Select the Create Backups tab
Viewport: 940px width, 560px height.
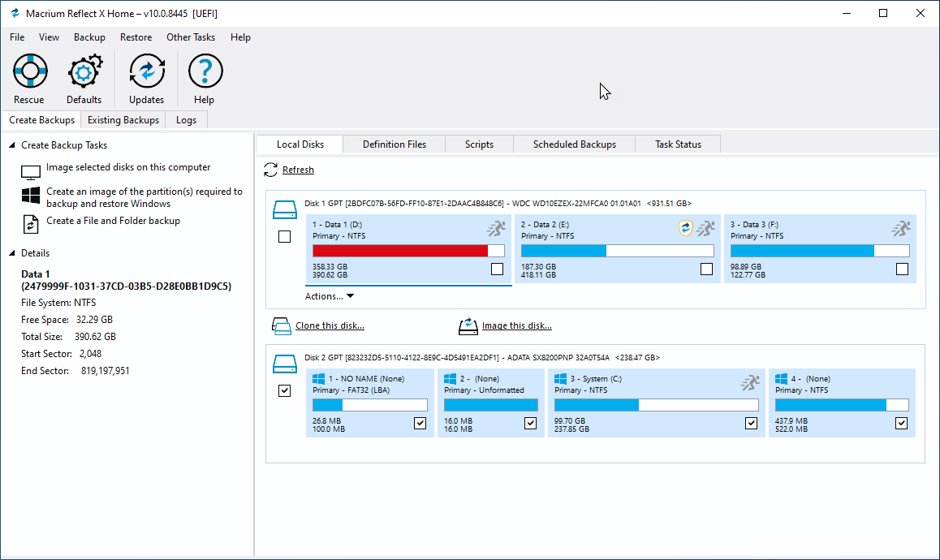point(42,120)
